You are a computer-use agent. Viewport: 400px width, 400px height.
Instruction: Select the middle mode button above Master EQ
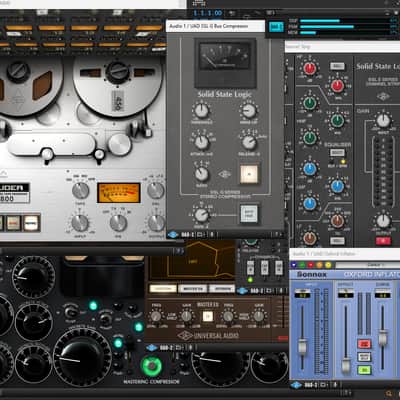click(193, 288)
